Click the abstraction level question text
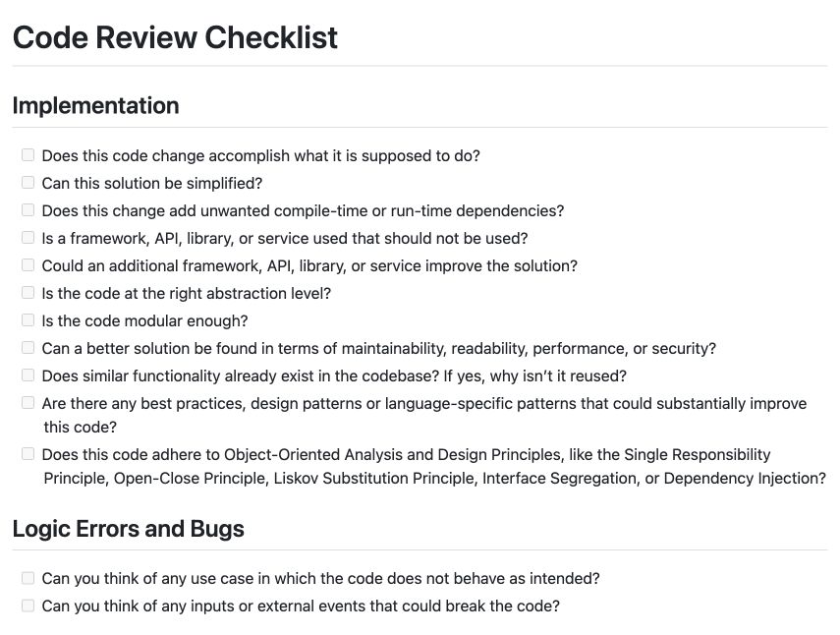Viewport: 840px width, 635px height. [x=187, y=293]
